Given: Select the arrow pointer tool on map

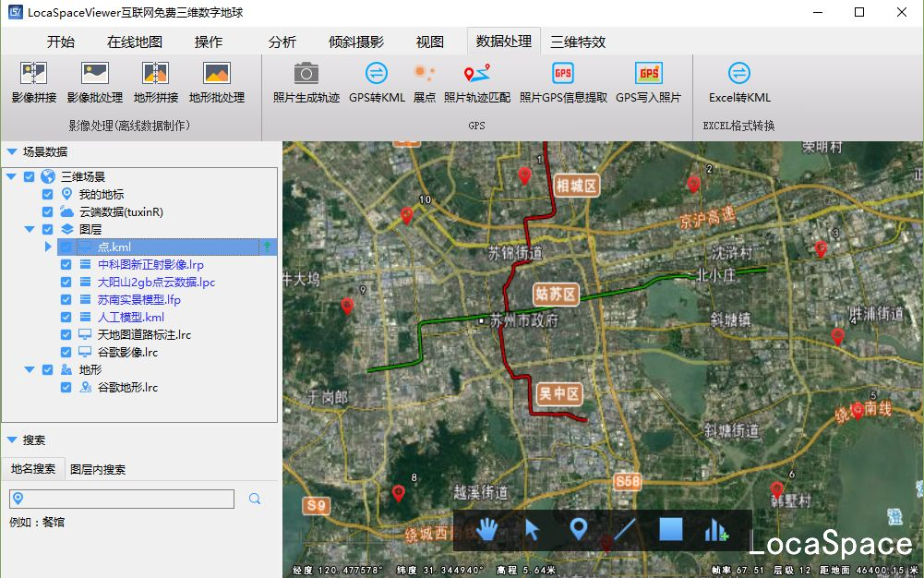Looking at the screenshot, I should (532, 530).
